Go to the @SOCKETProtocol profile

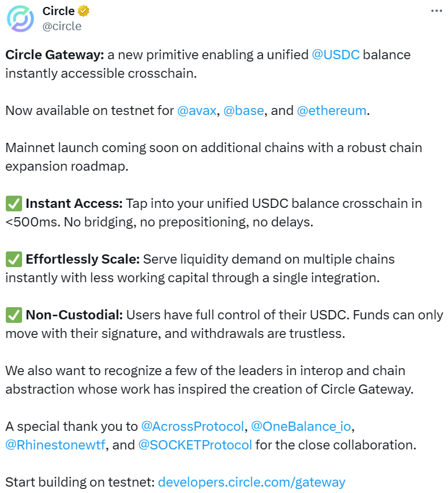(x=195, y=445)
